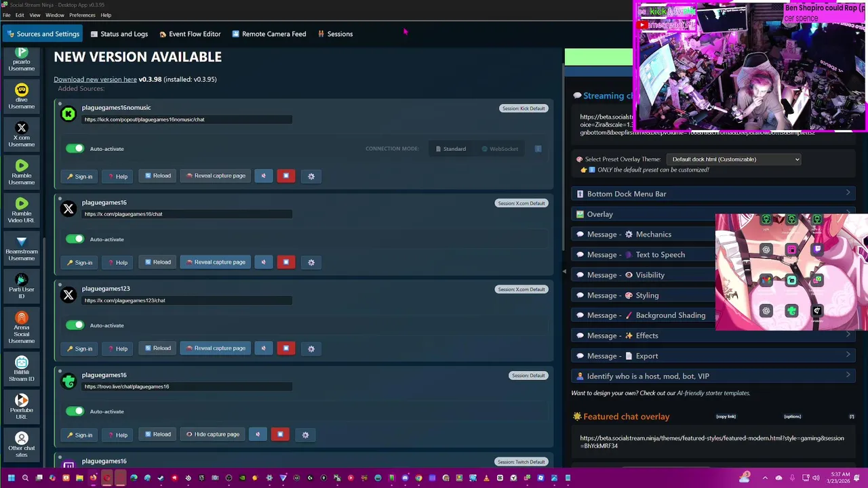
Task: Select WebSocket connection mode
Action: point(500,148)
